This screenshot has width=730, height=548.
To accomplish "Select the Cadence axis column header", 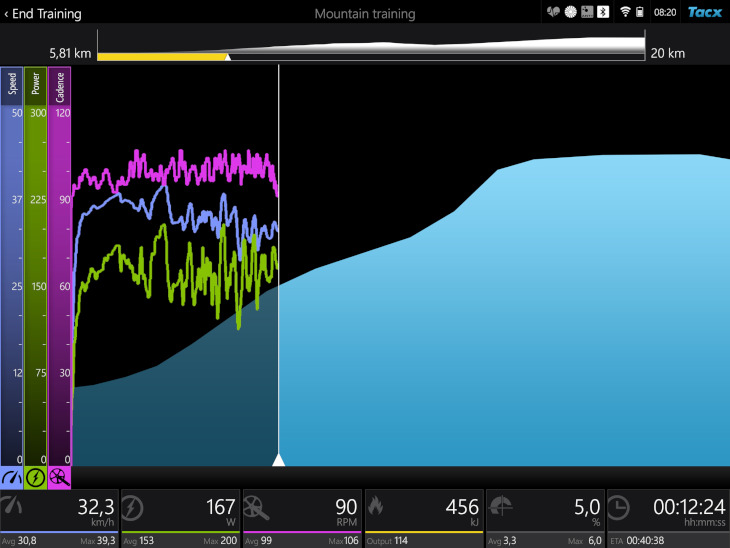I will tap(60, 85).
